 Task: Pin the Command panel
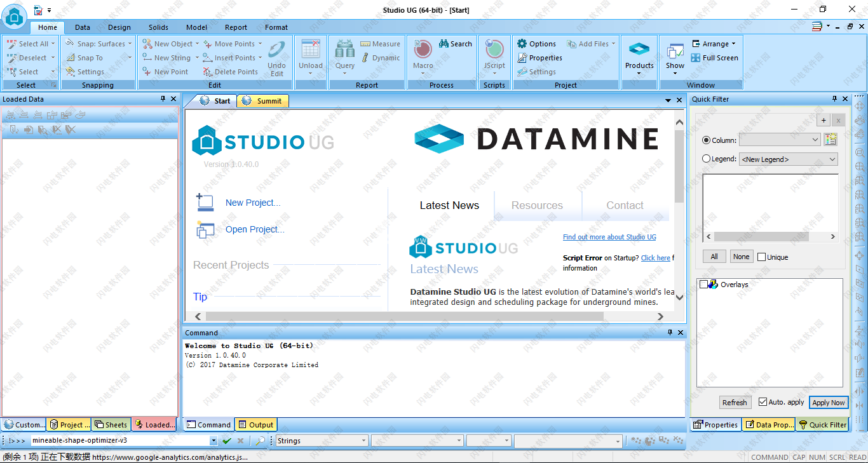pos(670,333)
